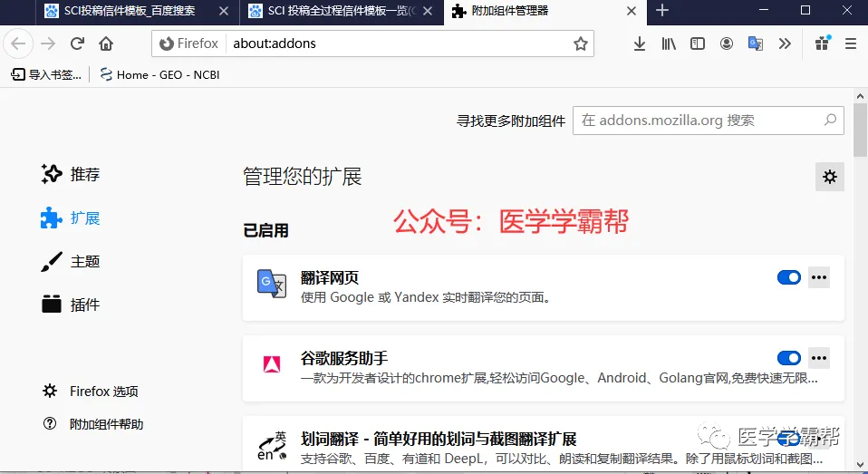
Task: Disable the 翻译网页 extension toggle
Action: tap(789, 277)
